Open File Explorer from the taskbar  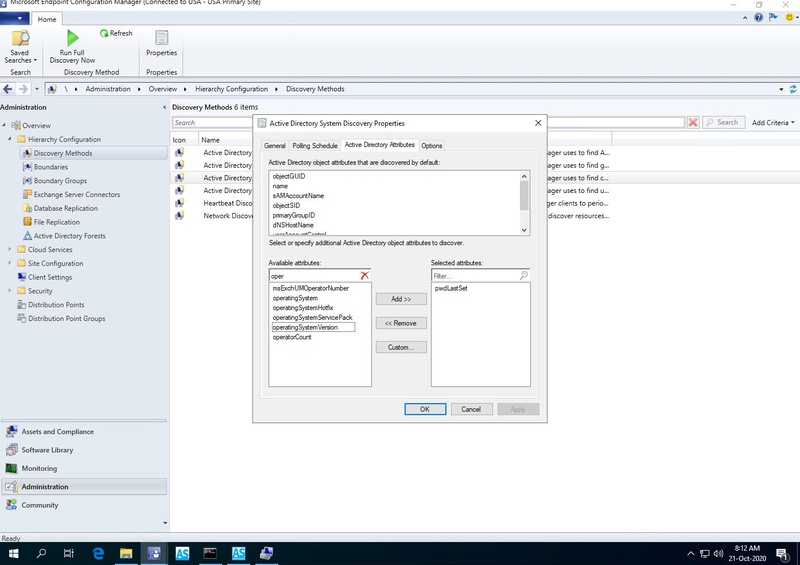126,553
